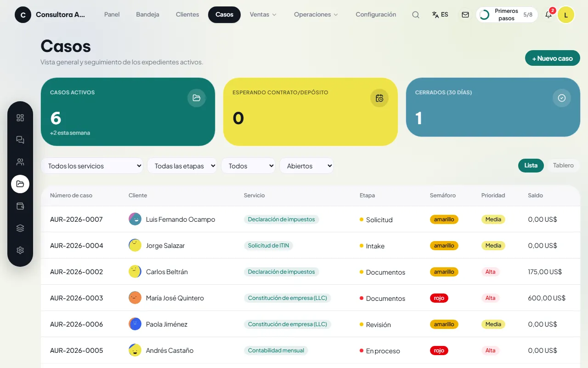This screenshot has height=368, width=588.
Task: Click María José Quintero's avatar
Action: click(x=135, y=298)
